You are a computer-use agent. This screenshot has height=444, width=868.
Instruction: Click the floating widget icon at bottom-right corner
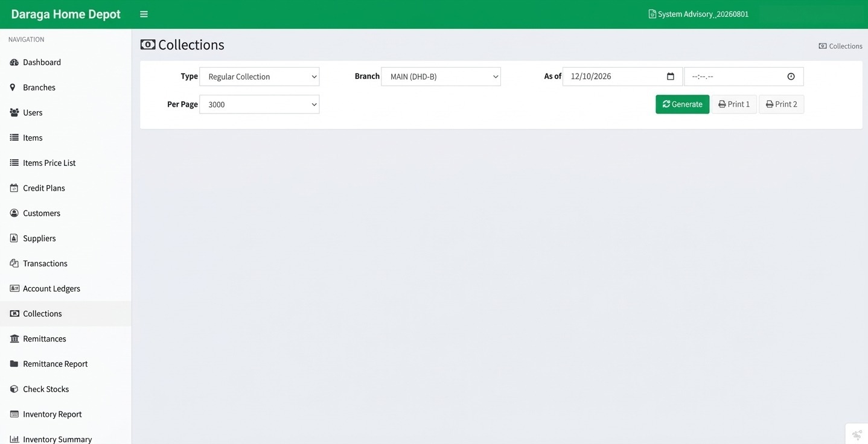pos(857,434)
